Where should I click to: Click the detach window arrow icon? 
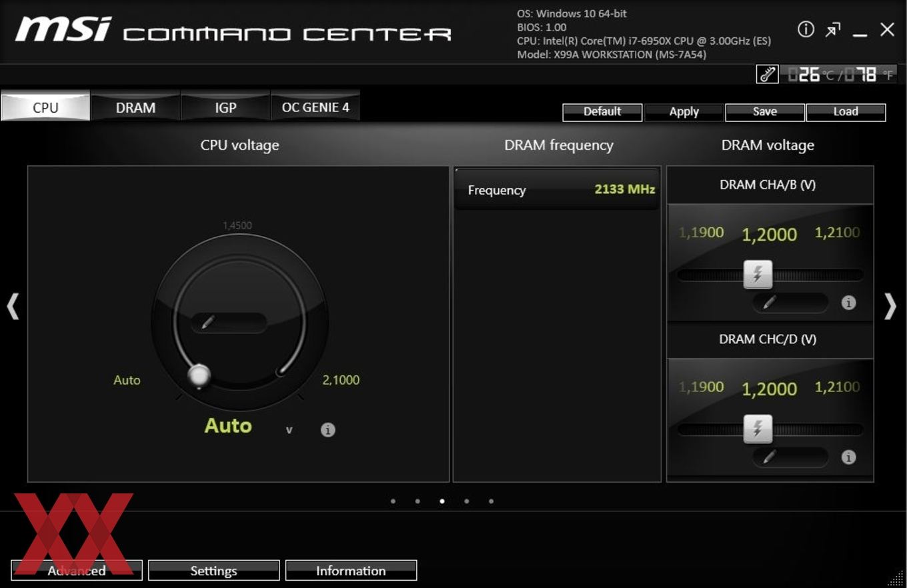coord(833,30)
